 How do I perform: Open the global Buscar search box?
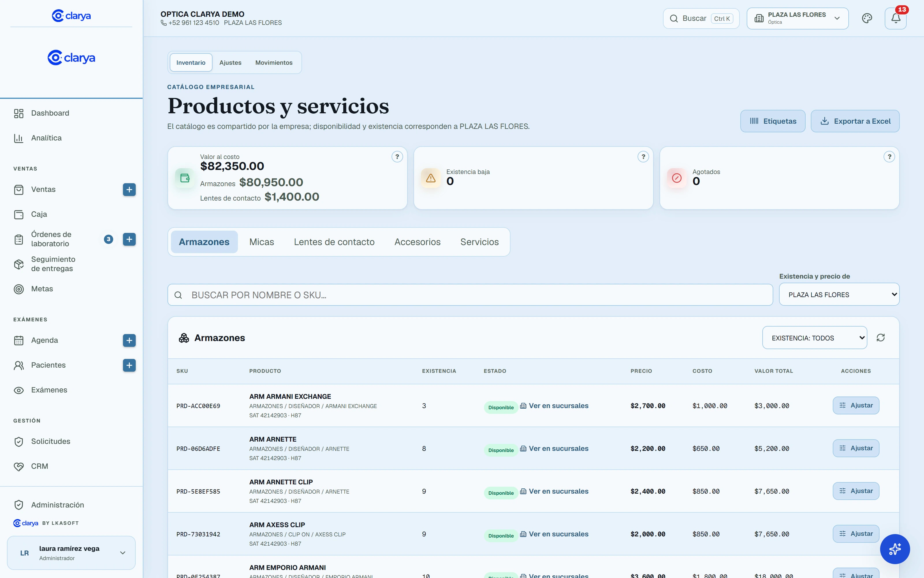(701, 18)
